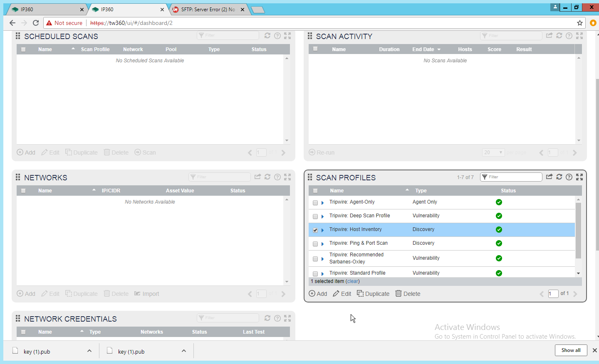Export Scan Activity data icon
Viewport: 599px width, 364px height.
click(549, 36)
